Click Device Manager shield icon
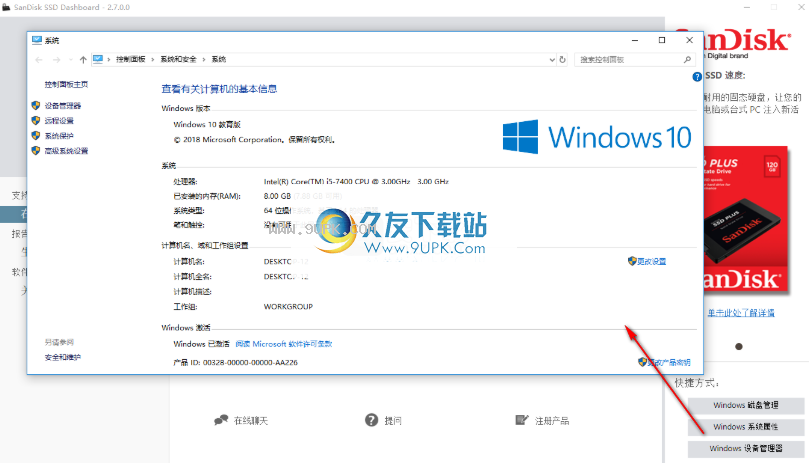809x463 pixels. click(36, 105)
